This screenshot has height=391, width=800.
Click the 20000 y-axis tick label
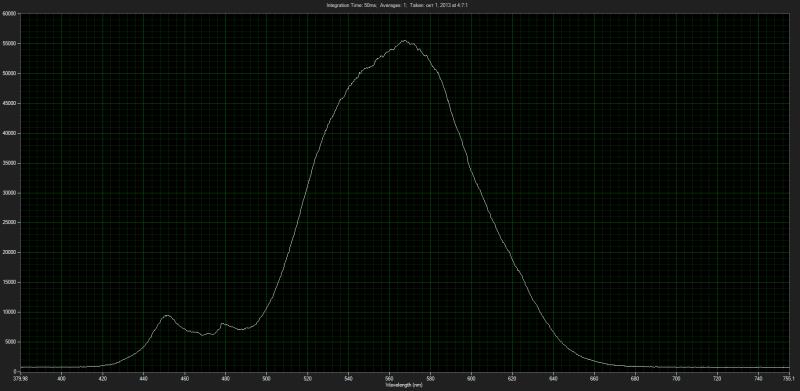click(x=10, y=253)
